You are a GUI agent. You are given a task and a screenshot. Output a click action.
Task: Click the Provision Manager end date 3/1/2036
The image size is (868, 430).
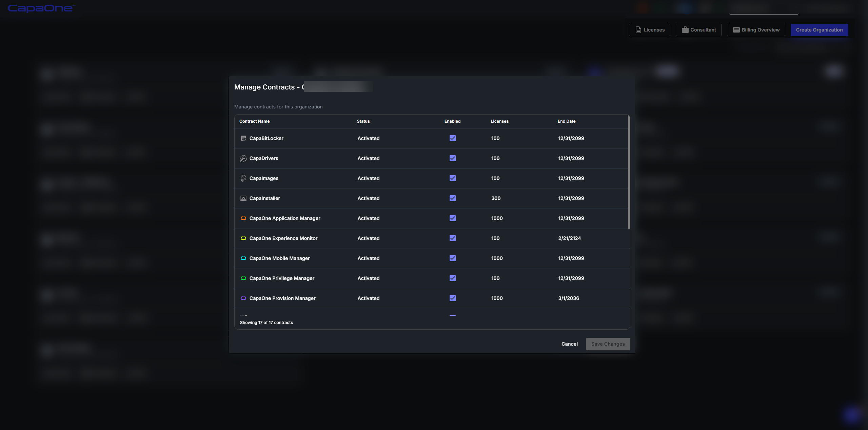pos(568,298)
